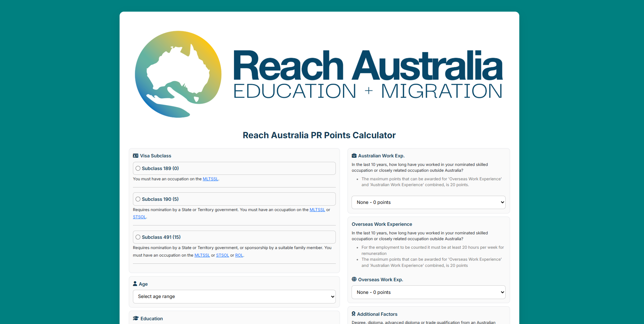Click the Education graduation cap icon
This screenshot has width=644, height=324.
pos(136,318)
